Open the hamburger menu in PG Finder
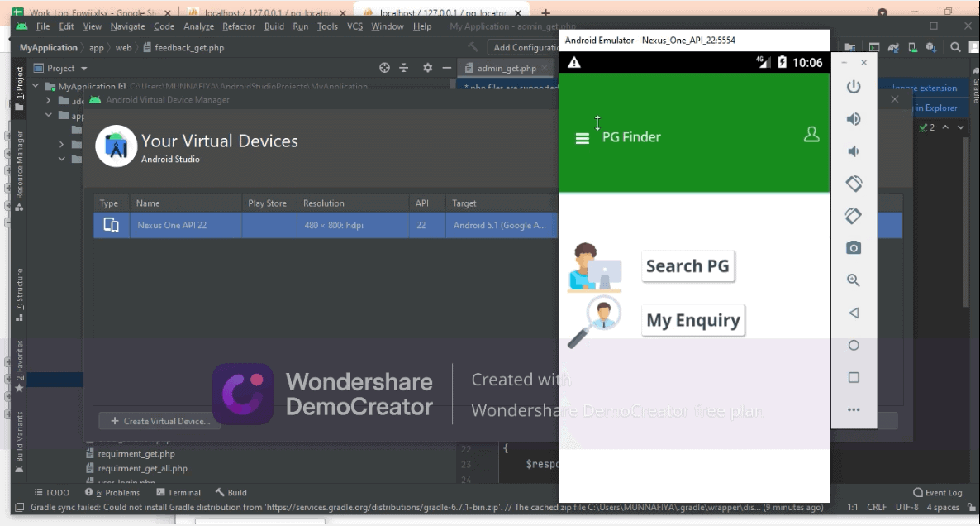The width and height of the screenshot is (980, 526). point(583,139)
